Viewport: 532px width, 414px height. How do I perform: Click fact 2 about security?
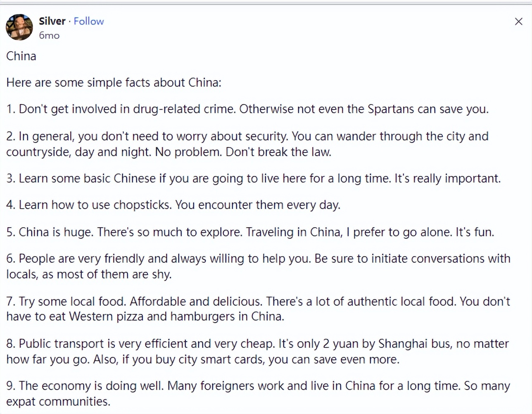point(247,144)
